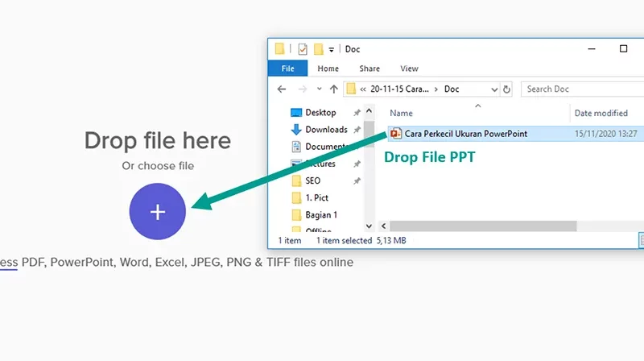Click the purple plus upload button
Screen dimensions: 644x361
click(x=157, y=211)
